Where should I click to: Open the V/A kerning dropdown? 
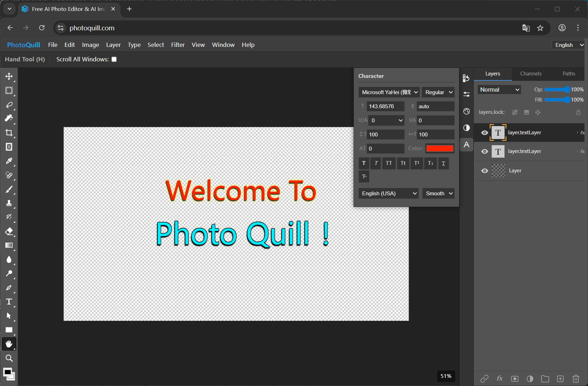[386, 120]
